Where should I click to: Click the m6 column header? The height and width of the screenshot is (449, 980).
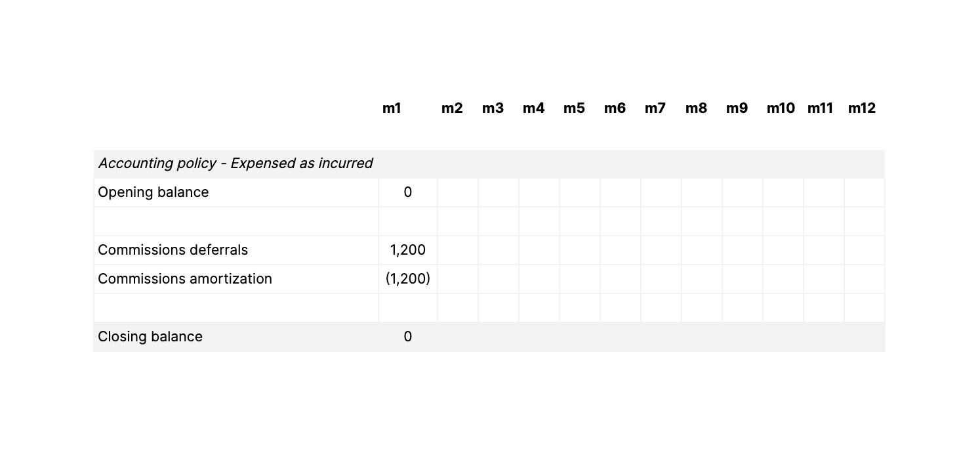(x=615, y=108)
